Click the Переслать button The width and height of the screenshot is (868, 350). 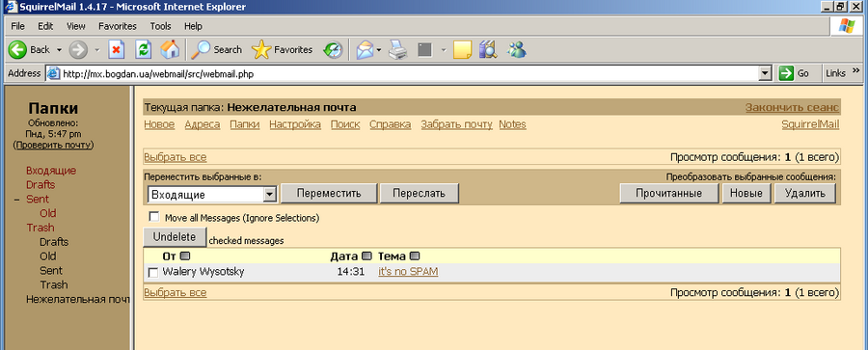420,193
